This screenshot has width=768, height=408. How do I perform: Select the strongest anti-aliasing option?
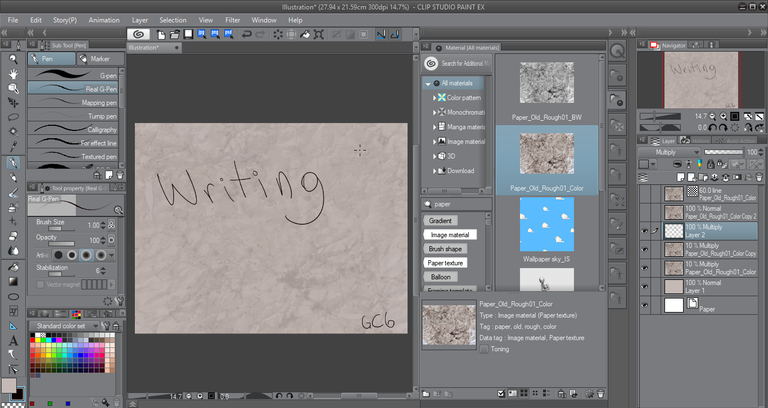point(101,255)
